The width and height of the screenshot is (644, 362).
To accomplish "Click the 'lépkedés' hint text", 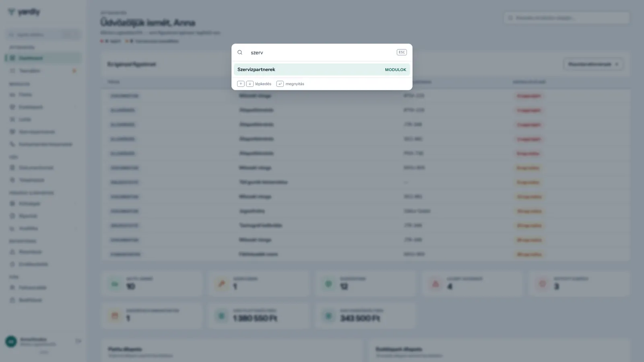I will 263,84.
